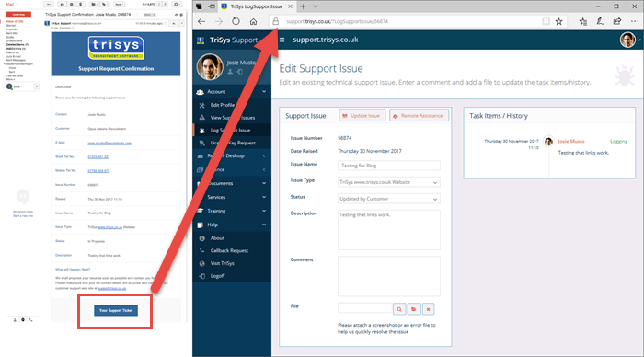Expand the Documents menu section
644x357 pixels.
[x=232, y=183]
